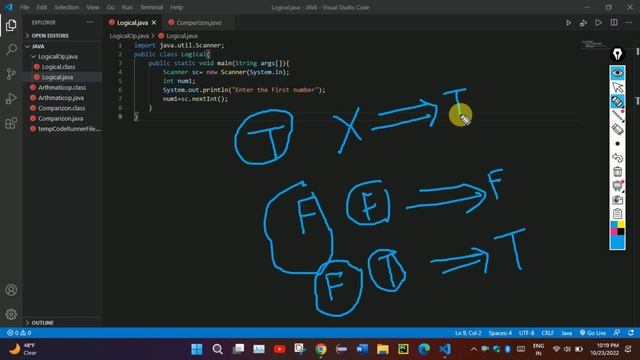Open Arthmaticop.class in the explorer
The width and height of the screenshot is (640, 360).
click(x=62, y=88)
